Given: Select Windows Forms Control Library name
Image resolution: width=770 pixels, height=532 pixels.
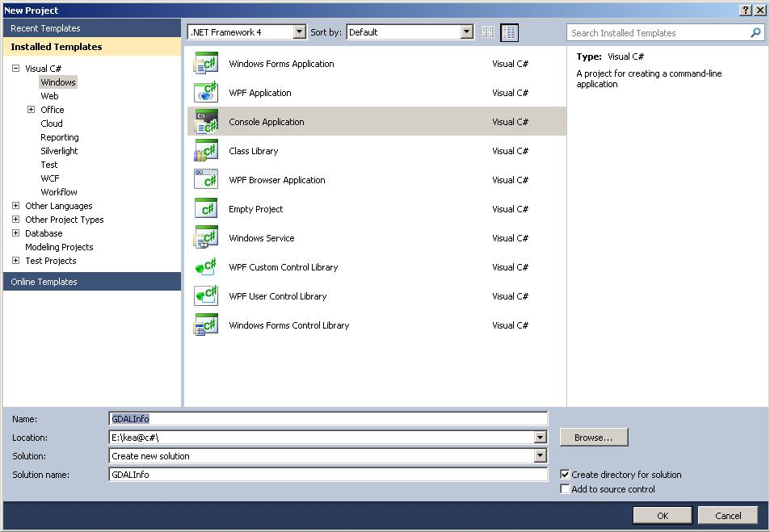Looking at the screenshot, I should 288,325.
